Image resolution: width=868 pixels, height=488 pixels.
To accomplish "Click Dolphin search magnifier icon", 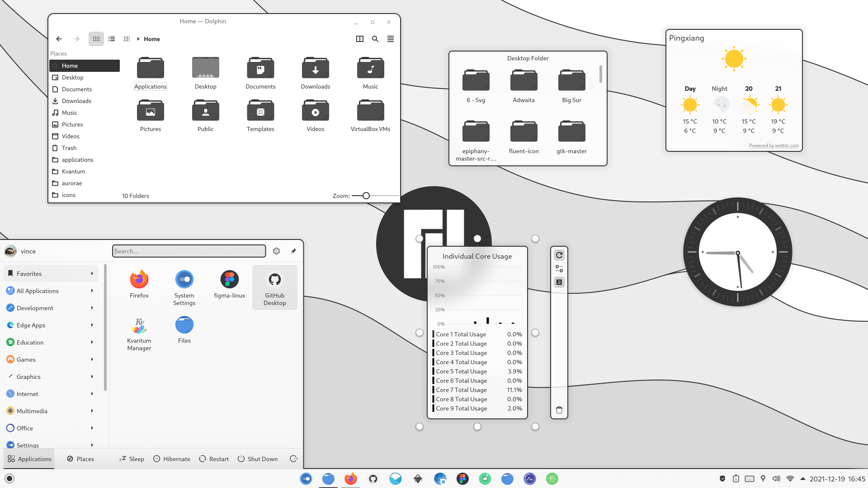I will [x=375, y=39].
